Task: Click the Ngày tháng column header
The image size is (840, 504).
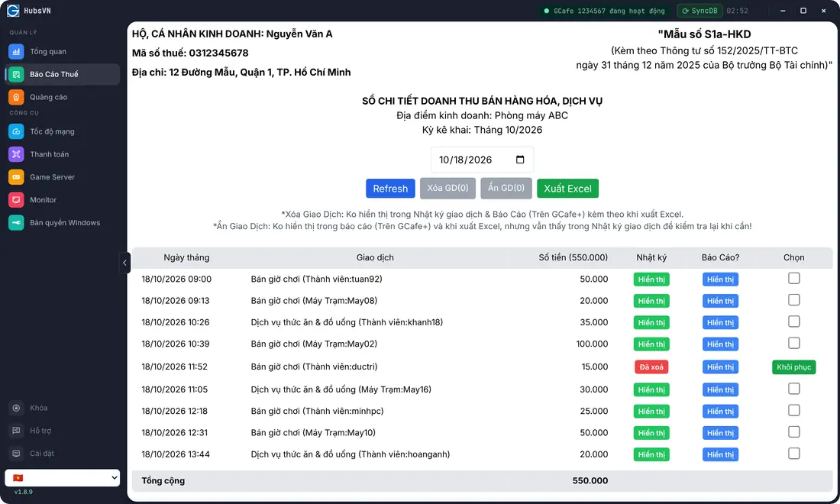Action: pos(186,257)
